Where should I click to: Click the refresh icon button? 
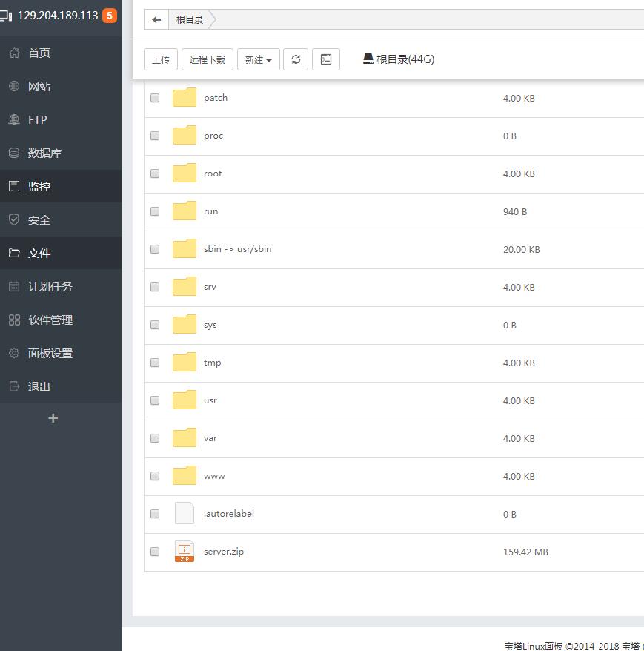296,59
